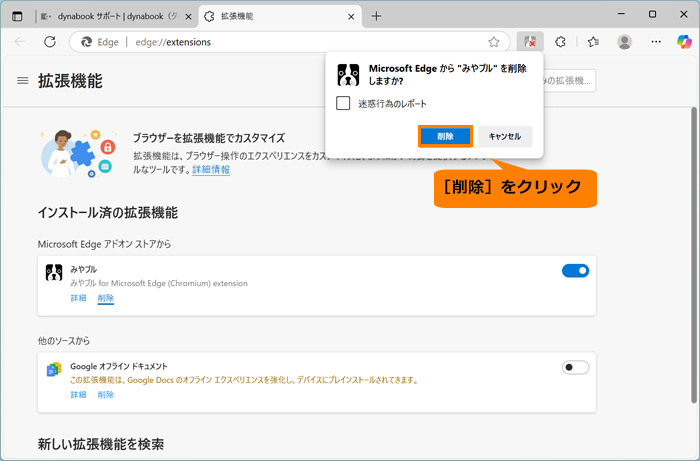Viewport: 700px width, 461px height.
Task: Open the Extensions puzzle-piece toolbar icon
Action: [x=560, y=42]
